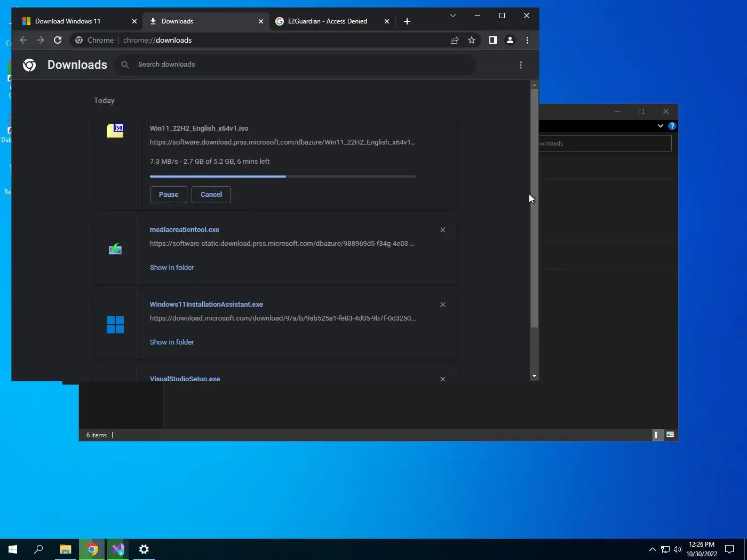Open Chrome's side panel

click(493, 40)
